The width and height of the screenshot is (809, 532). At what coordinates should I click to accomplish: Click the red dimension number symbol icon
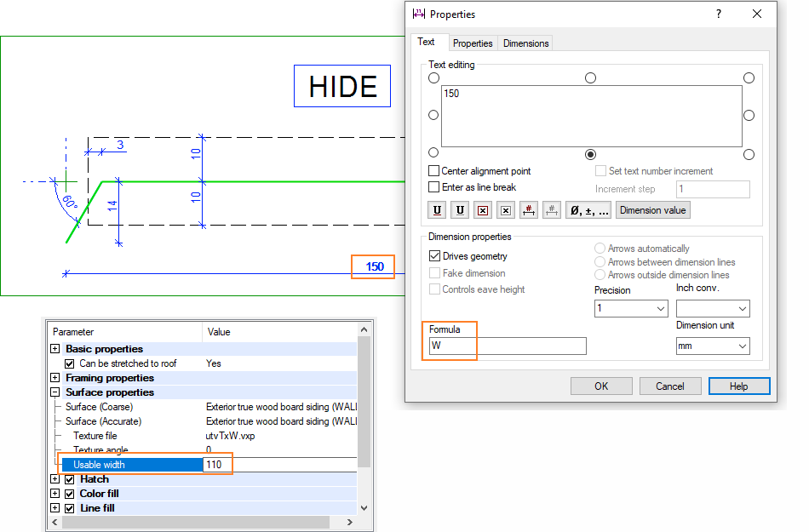pyautogui.click(x=528, y=210)
